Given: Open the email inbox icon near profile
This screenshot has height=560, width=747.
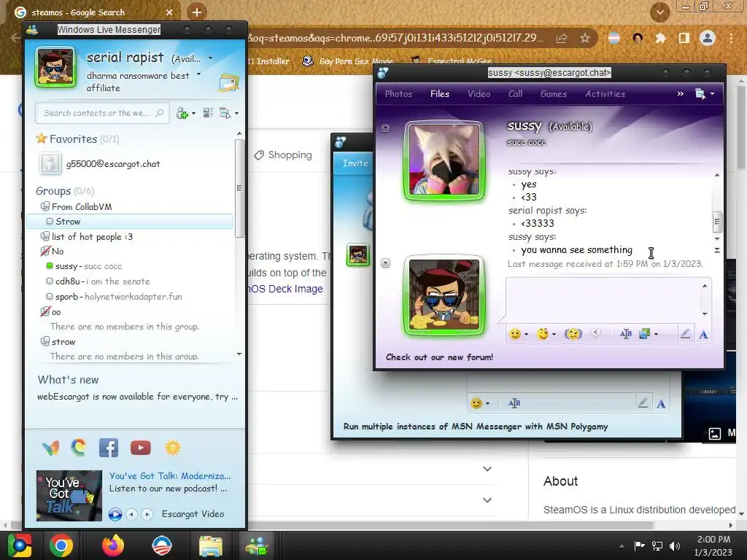Looking at the screenshot, I should click(x=229, y=83).
